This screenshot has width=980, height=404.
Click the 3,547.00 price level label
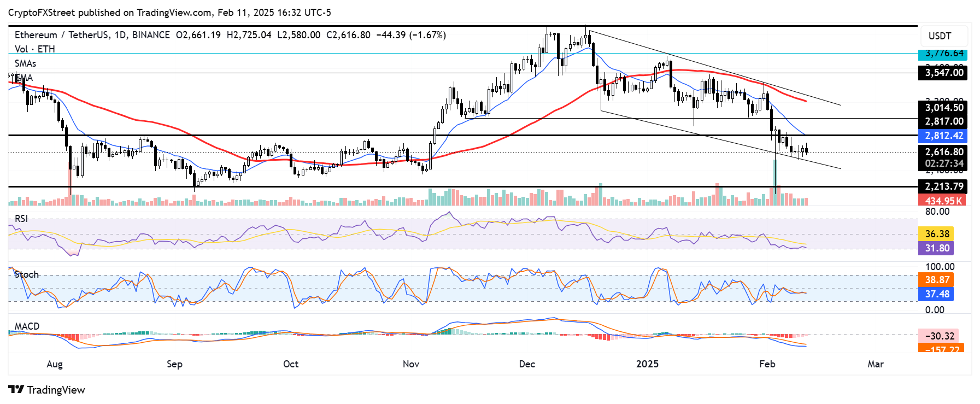(943, 73)
